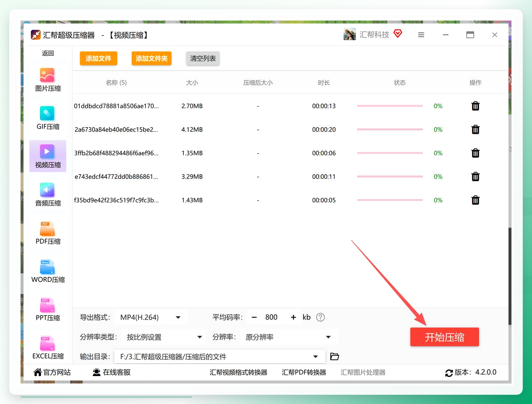Open the hamburger menu in title bar
532x404 pixels.
[x=421, y=35]
